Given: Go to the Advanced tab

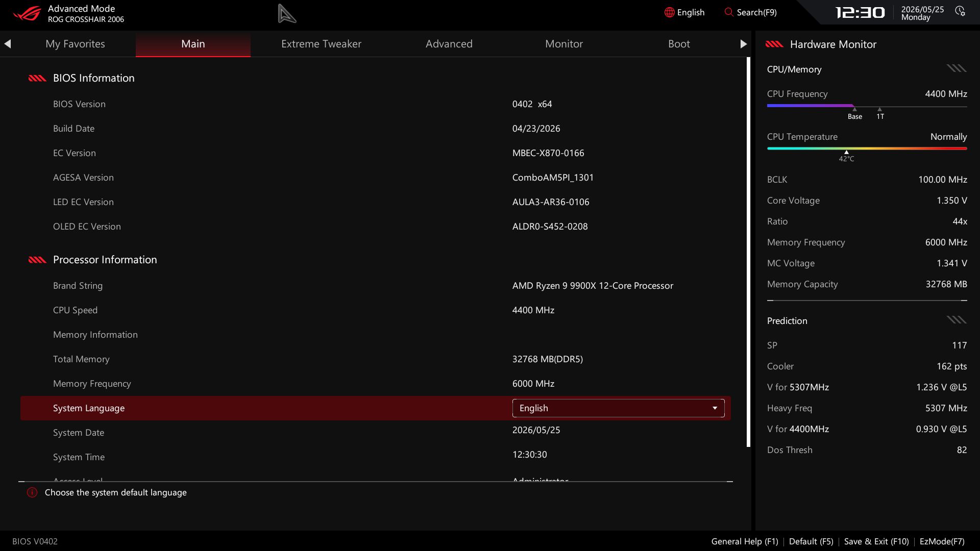Looking at the screenshot, I should [x=449, y=44].
